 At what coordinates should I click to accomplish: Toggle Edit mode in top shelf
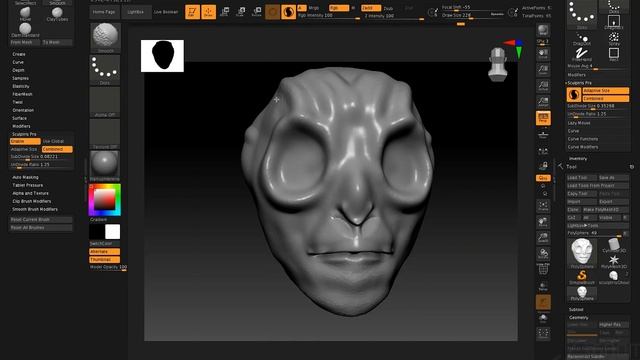click(192, 12)
